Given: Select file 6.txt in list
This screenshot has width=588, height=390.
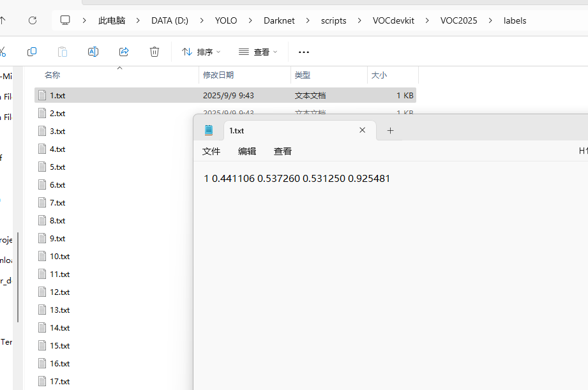Looking at the screenshot, I should click(x=57, y=185).
